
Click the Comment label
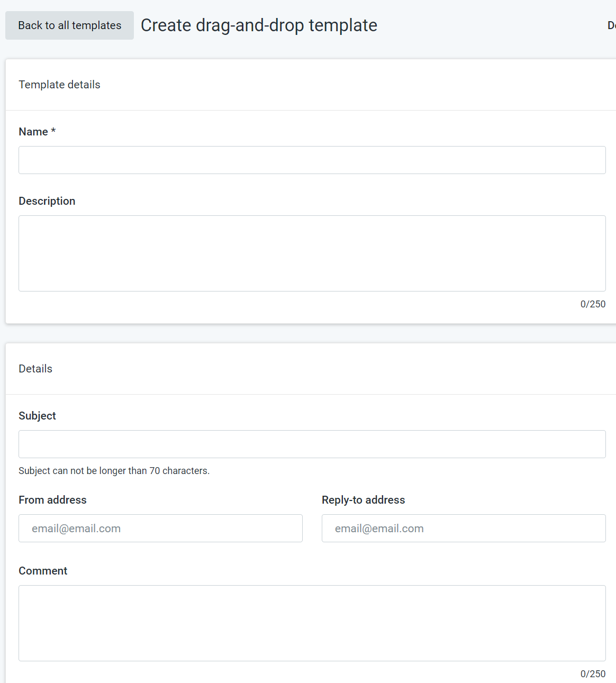(43, 570)
